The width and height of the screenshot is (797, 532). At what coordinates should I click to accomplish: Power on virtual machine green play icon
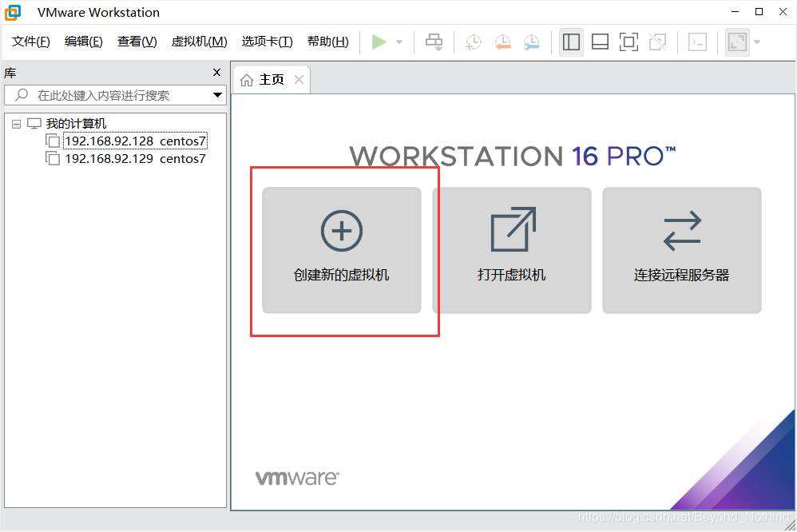pyautogui.click(x=379, y=42)
